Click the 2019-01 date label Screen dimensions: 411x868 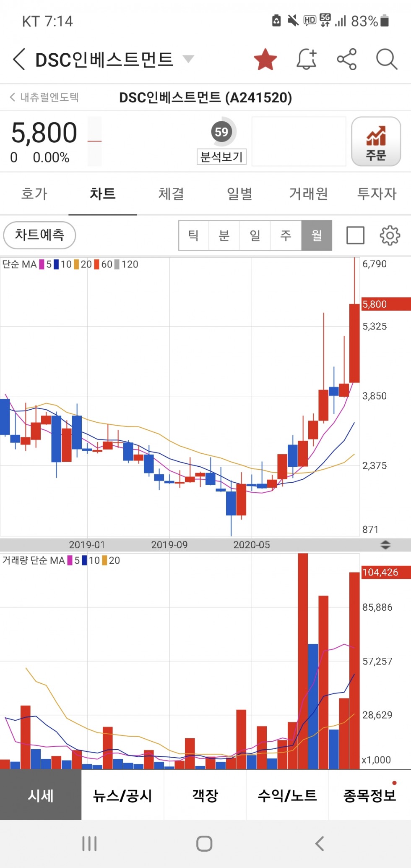point(87,545)
